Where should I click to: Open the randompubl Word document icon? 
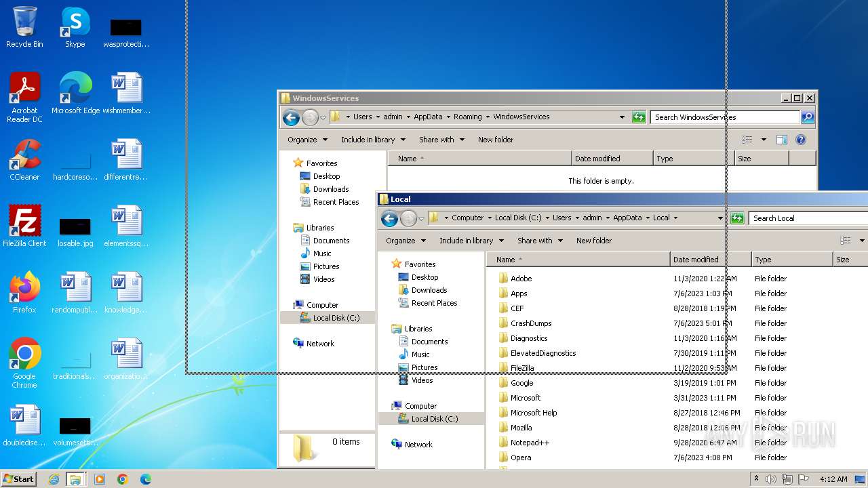(x=75, y=293)
